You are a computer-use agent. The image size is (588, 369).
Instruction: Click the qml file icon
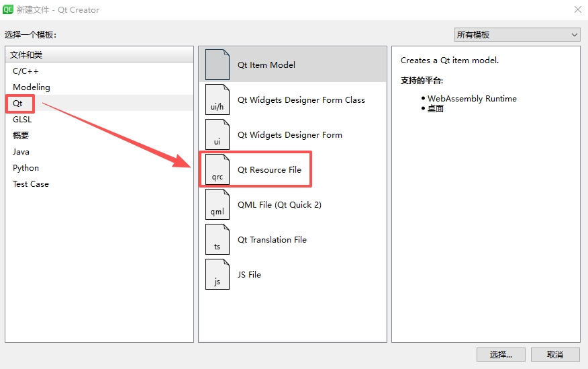pos(217,204)
